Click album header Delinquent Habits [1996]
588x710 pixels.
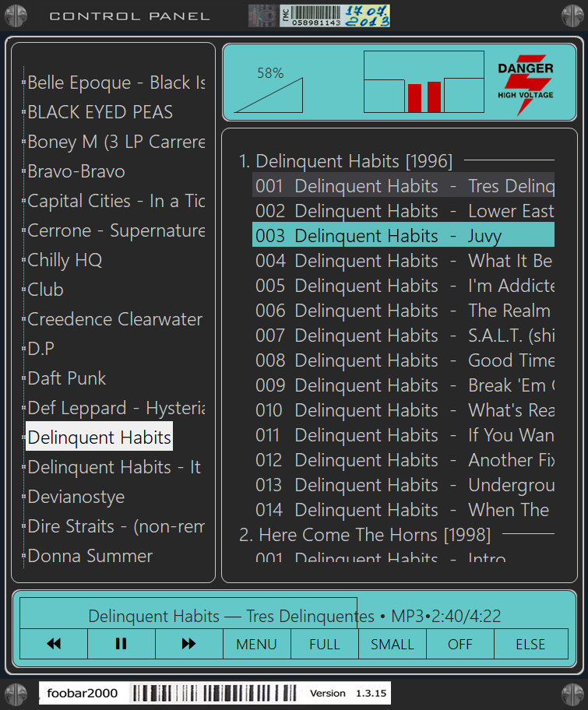[x=346, y=161]
